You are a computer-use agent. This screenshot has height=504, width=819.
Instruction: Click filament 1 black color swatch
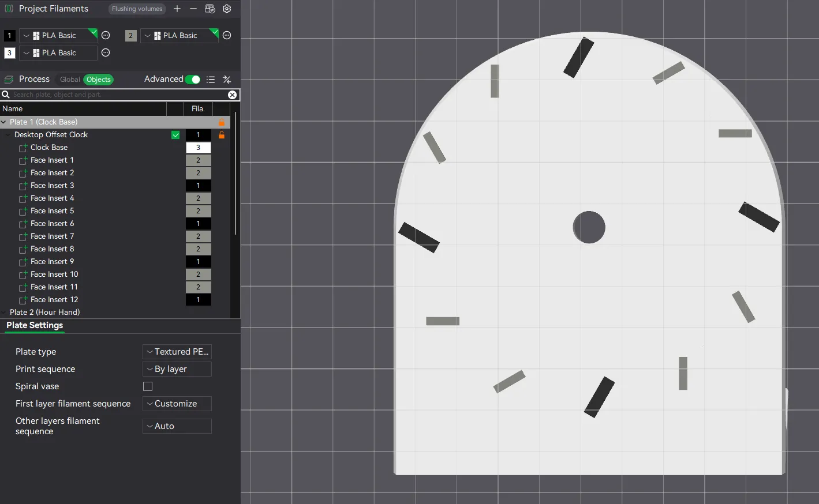pyautogui.click(x=10, y=35)
